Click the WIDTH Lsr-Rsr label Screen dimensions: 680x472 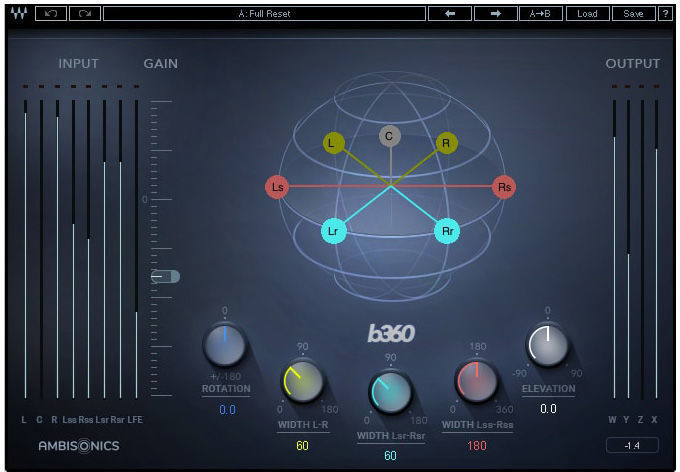pyautogui.click(x=391, y=436)
